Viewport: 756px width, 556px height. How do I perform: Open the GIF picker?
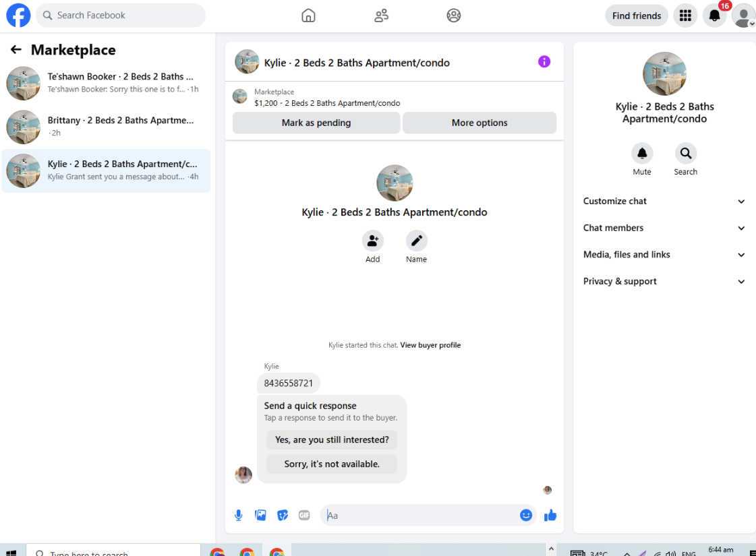pos(304,516)
